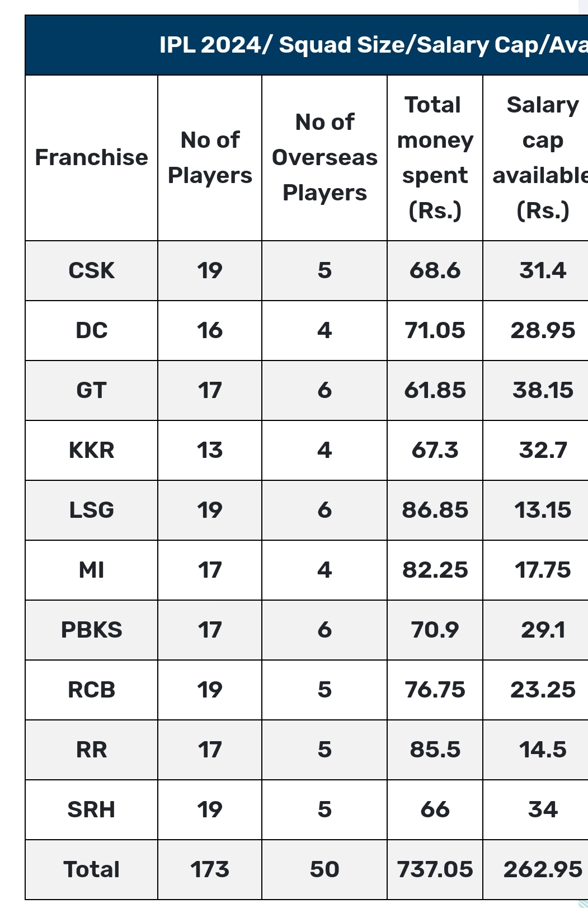
Task: Select the CSK franchise cell
Action: click(91, 271)
